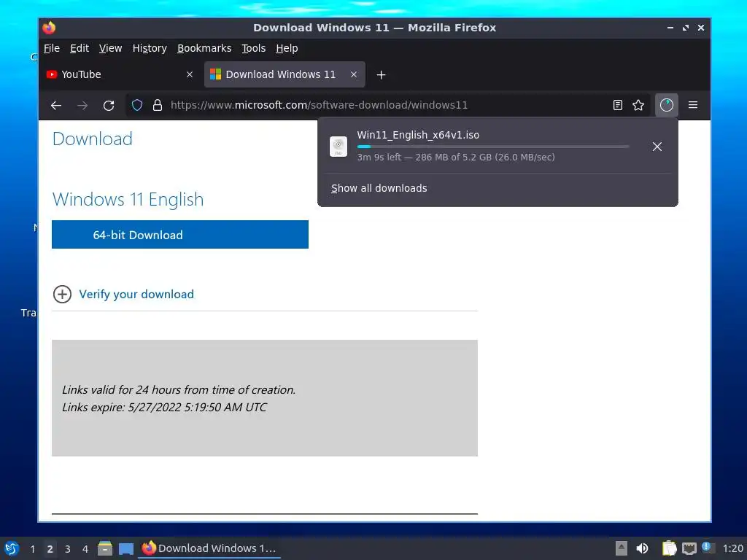Open the Tools menu
Viewport: 747px width, 560px height.
pos(253,49)
